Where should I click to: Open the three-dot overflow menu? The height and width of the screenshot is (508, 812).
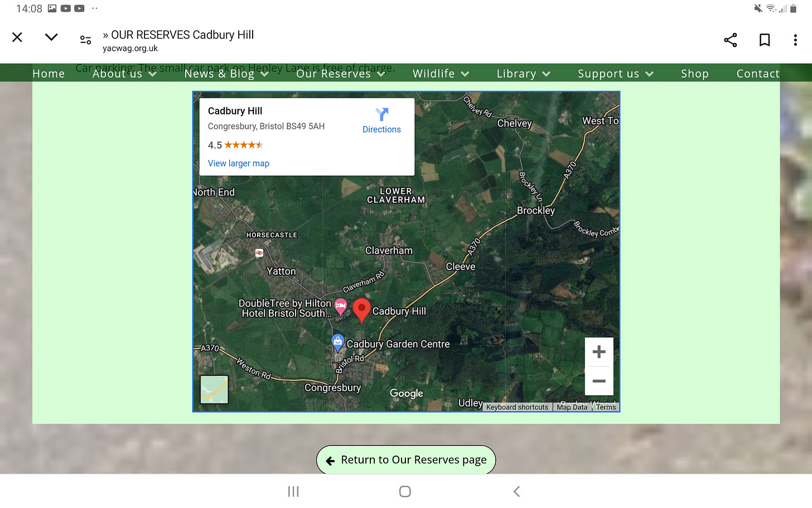coord(795,40)
